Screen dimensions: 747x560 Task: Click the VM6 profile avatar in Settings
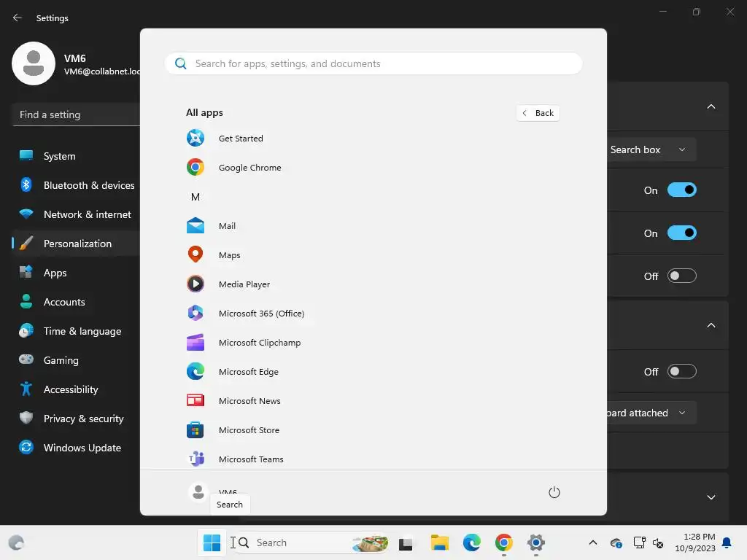[34, 63]
